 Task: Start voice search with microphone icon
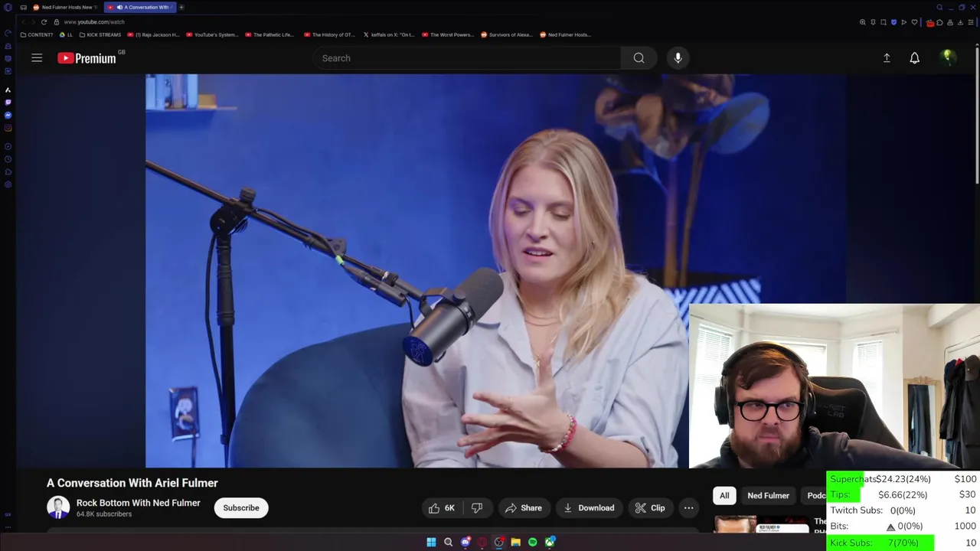[x=678, y=58]
